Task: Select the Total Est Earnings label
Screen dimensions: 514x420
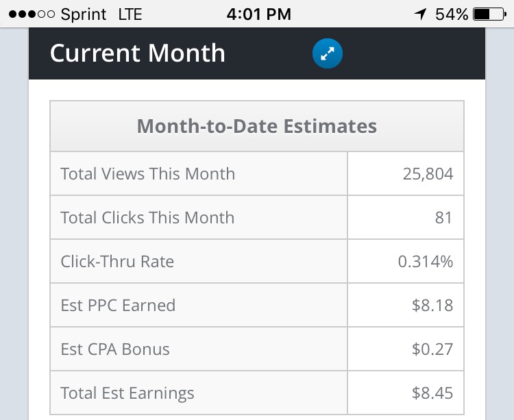Action: pyautogui.click(x=127, y=393)
